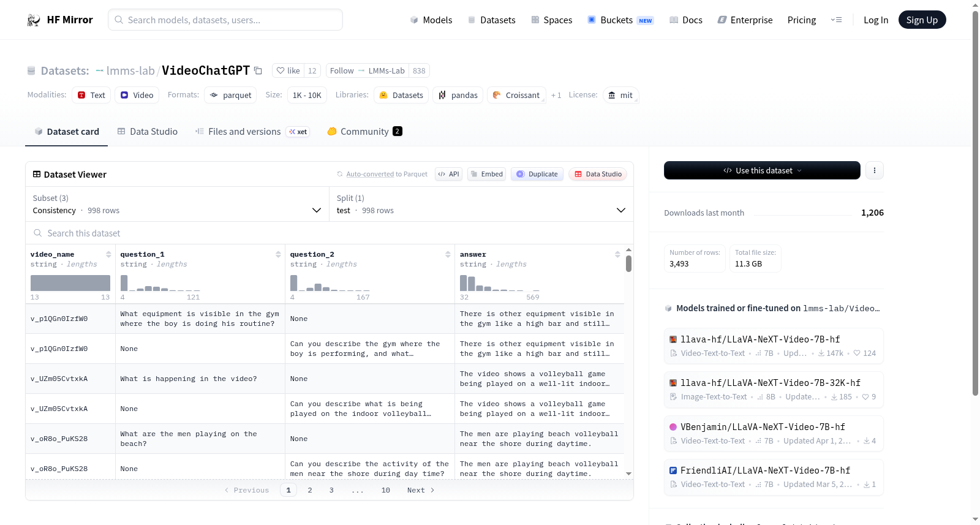Go to the Enterprise page
The height and width of the screenshot is (525, 980).
(x=745, y=20)
